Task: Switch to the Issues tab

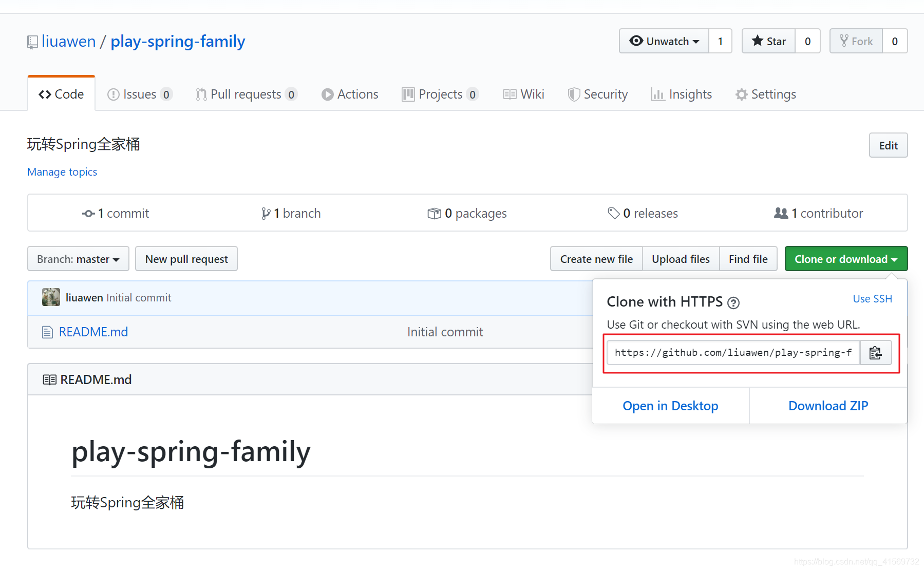Action: [140, 94]
